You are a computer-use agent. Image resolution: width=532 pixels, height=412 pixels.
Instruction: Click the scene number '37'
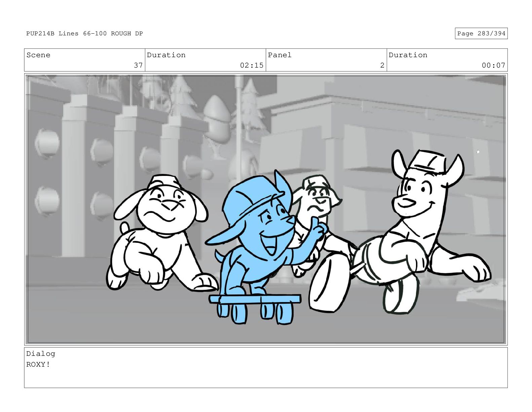138,65
